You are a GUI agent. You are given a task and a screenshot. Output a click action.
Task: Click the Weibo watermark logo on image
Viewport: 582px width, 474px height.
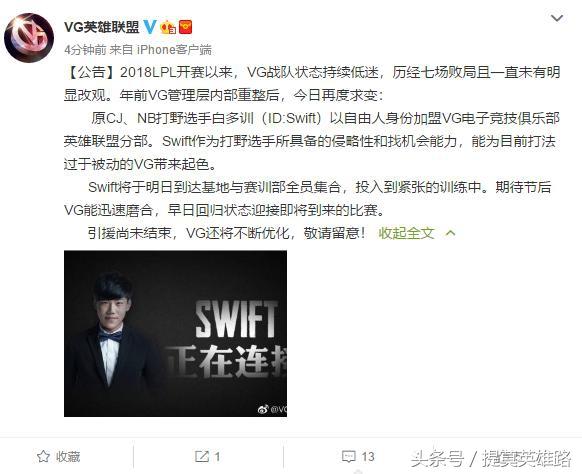point(263,409)
